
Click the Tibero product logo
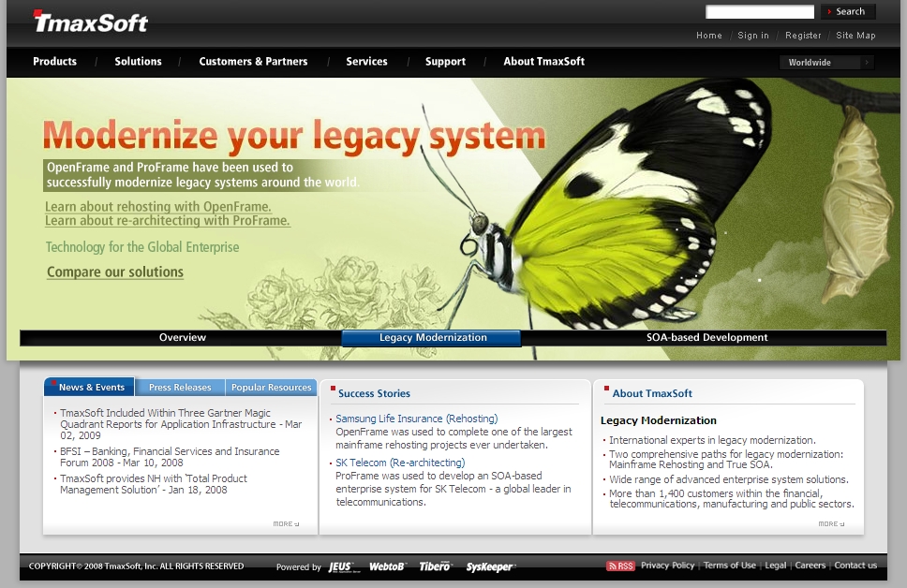coord(435,566)
